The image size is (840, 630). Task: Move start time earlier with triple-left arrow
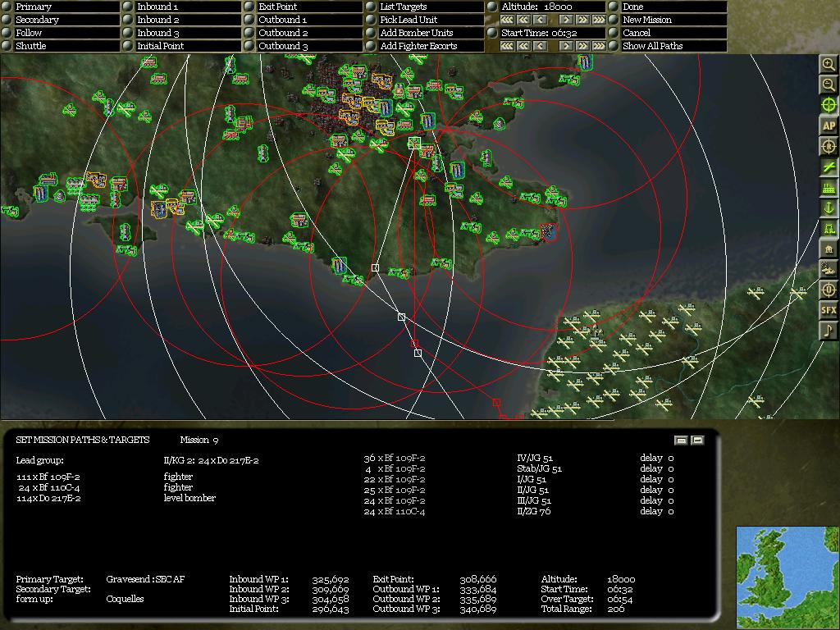click(507, 46)
